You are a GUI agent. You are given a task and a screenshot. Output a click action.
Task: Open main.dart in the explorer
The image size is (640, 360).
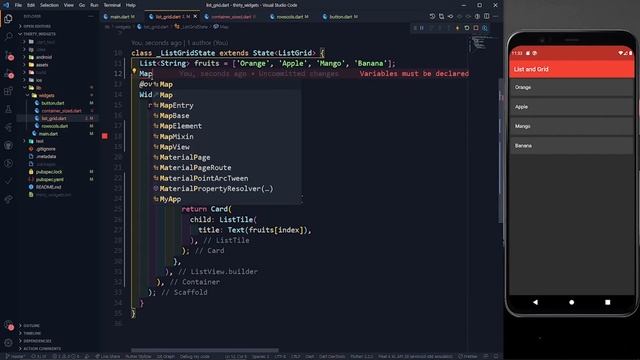(48, 134)
